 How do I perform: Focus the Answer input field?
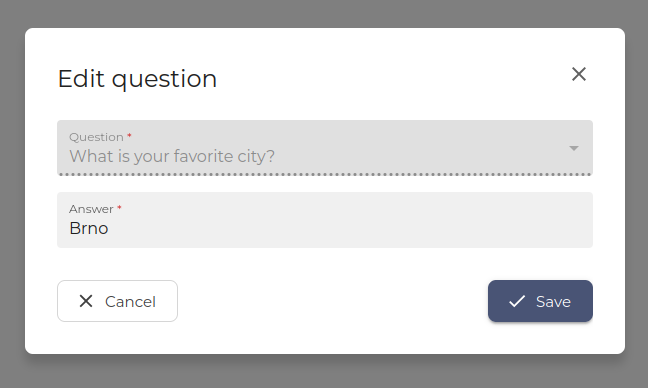click(325, 220)
